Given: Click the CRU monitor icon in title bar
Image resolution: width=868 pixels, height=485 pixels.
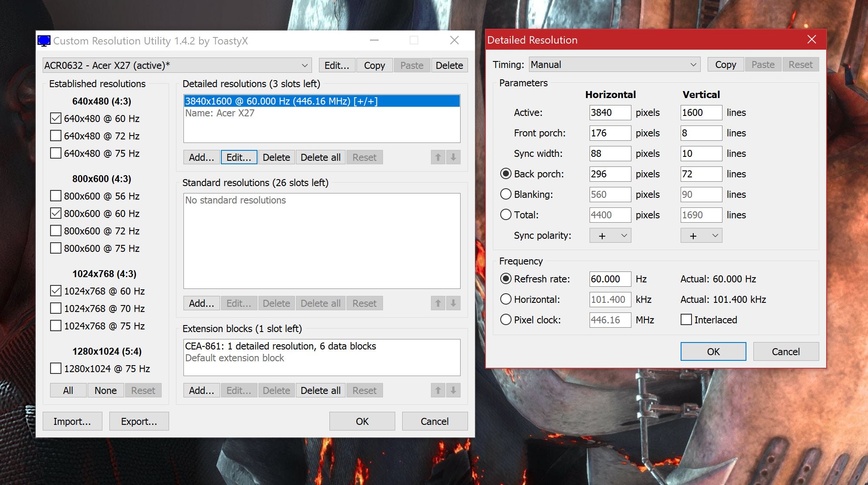Looking at the screenshot, I should pyautogui.click(x=44, y=41).
